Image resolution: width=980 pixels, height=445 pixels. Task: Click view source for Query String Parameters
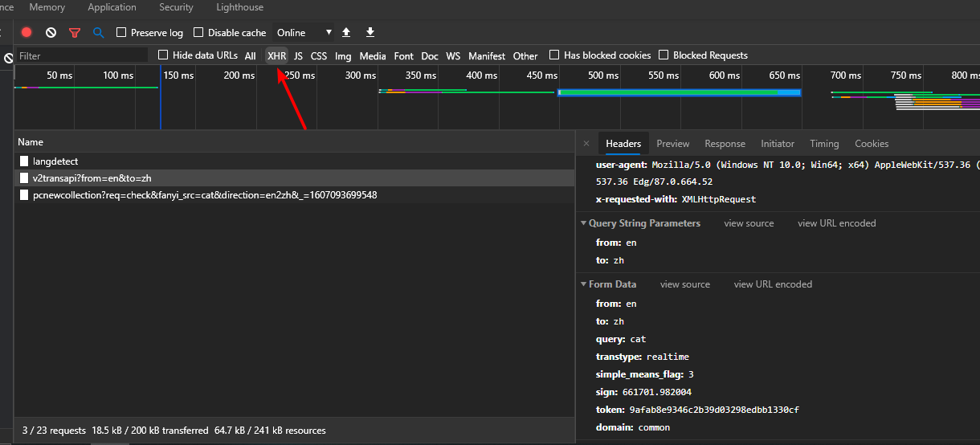[749, 223]
